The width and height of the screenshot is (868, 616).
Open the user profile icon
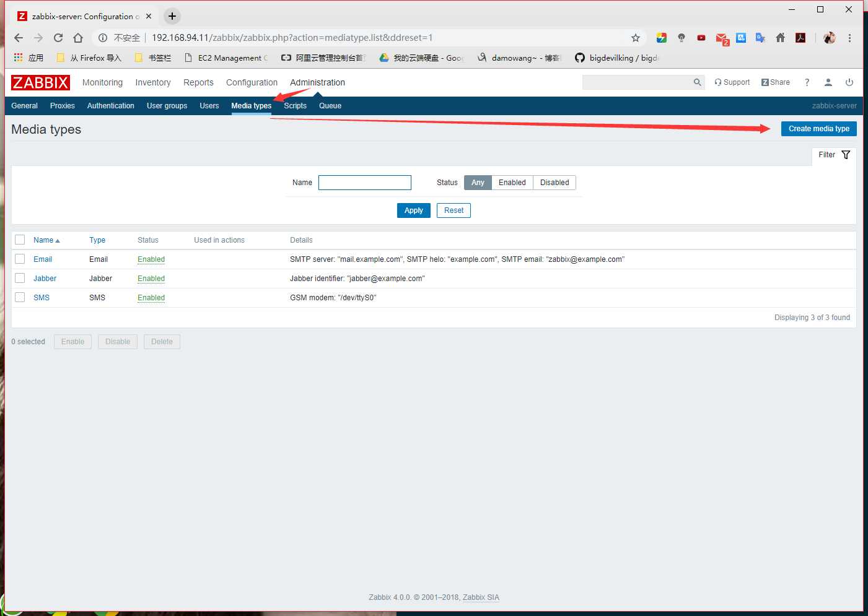(x=828, y=82)
